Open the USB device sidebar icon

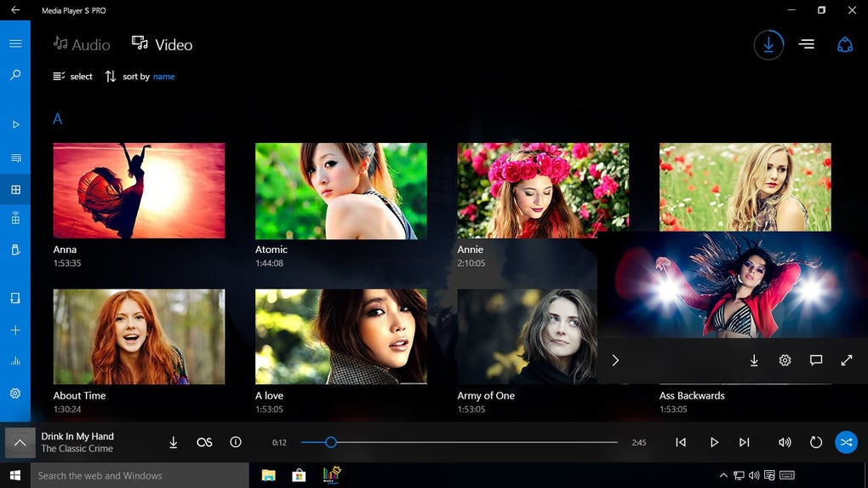(15, 250)
